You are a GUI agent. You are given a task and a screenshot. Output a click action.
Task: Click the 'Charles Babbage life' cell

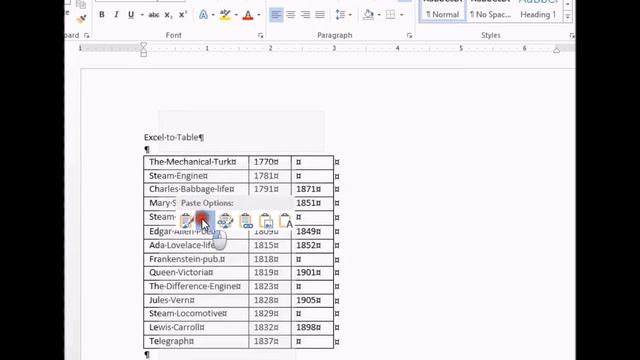196,189
